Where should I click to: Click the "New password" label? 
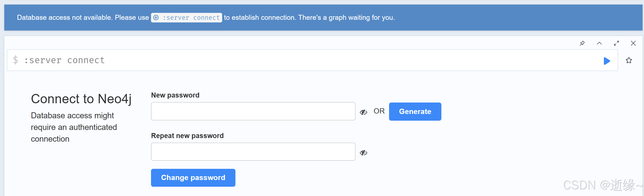[175, 95]
